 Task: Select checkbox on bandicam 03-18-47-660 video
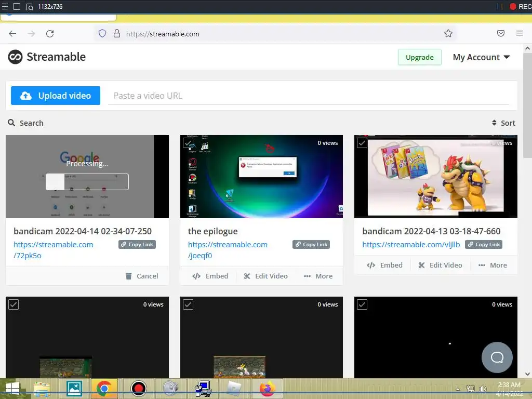click(362, 143)
